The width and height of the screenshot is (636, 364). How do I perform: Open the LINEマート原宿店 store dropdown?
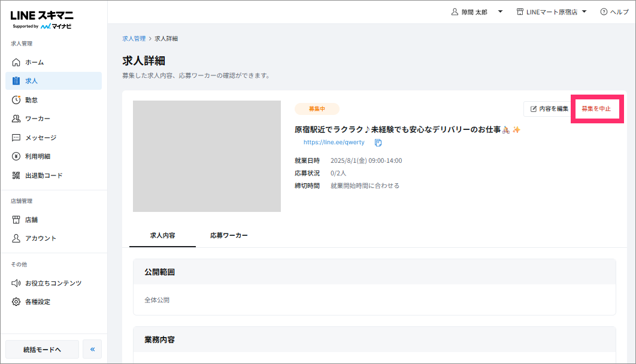click(552, 12)
